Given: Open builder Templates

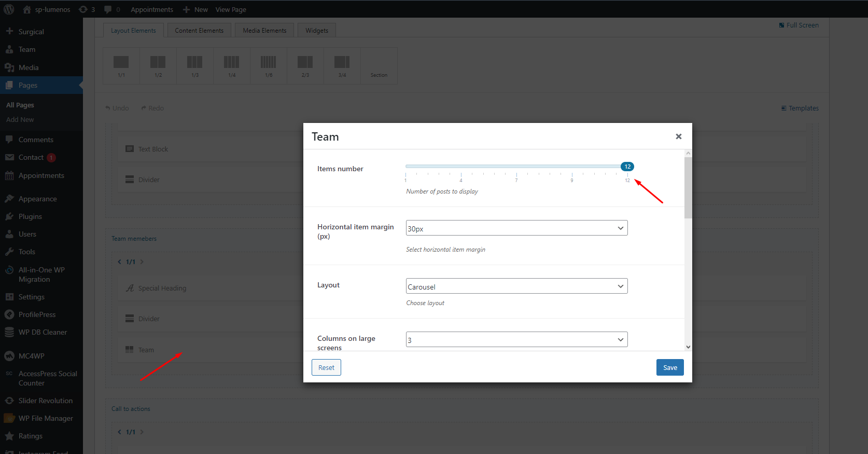Looking at the screenshot, I should [800, 108].
